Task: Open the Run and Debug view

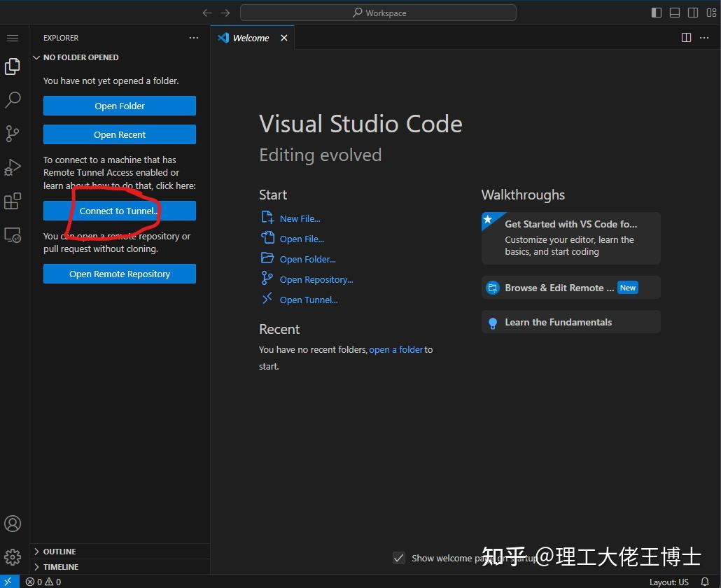Action: (x=13, y=167)
